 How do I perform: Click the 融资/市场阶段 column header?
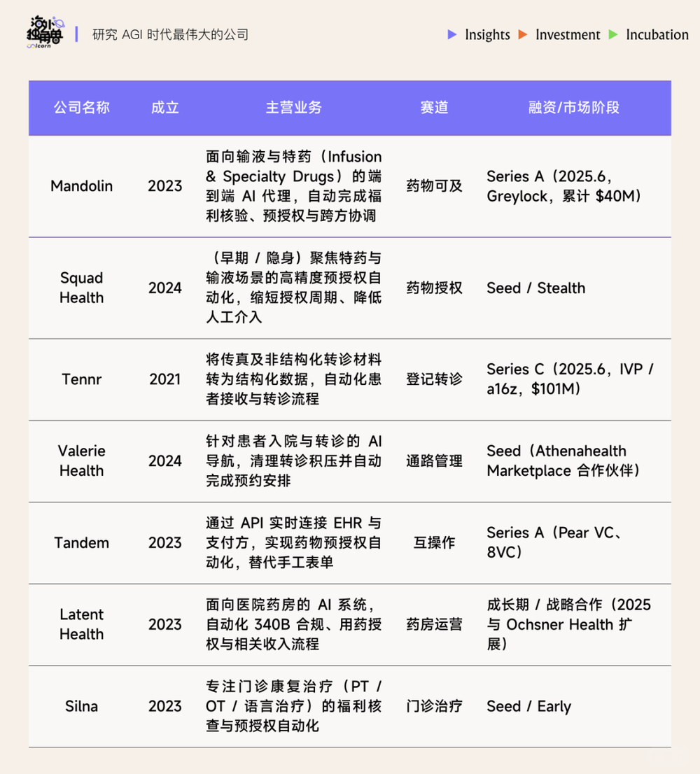(x=574, y=108)
